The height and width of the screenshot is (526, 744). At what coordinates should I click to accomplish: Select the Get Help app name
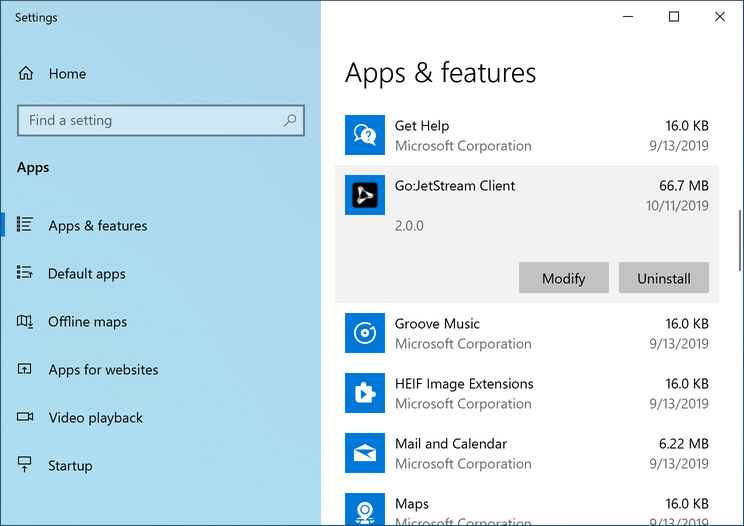pyautogui.click(x=422, y=126)
